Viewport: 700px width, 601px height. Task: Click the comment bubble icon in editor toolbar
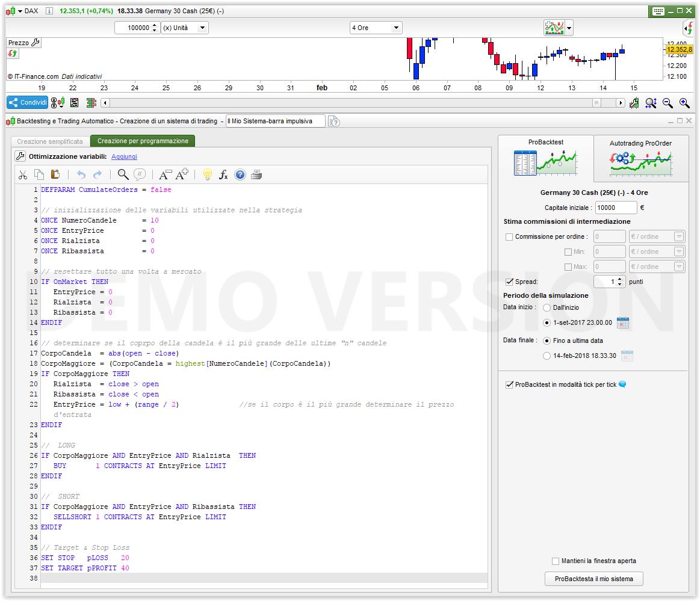(x=140, y=174)
